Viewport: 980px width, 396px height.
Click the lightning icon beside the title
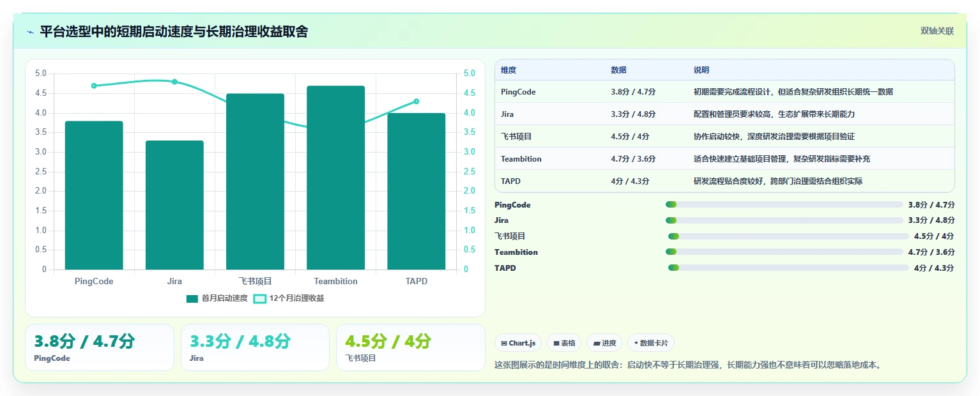coord(30,32)
